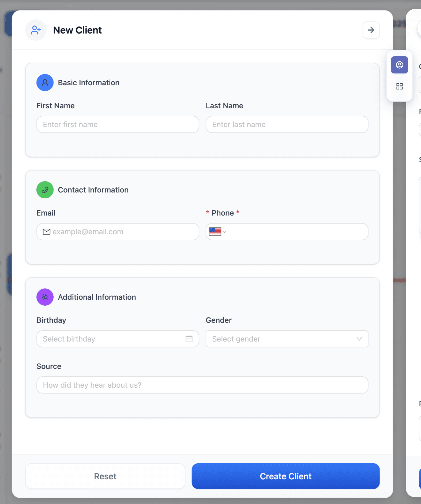Image resolution: width=421 pixels, height=504 pixels.
Task: Click the blue Basic Information person icon
Action: click(45, 83)
